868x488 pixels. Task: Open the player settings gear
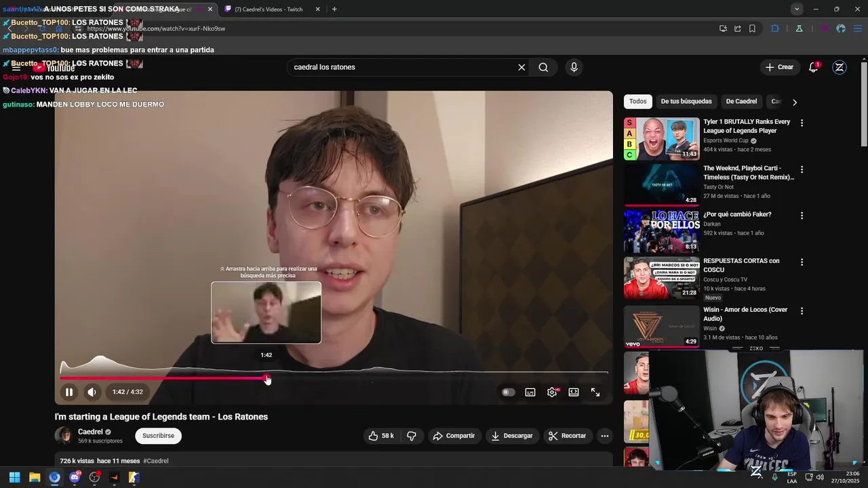pos(552,392)
